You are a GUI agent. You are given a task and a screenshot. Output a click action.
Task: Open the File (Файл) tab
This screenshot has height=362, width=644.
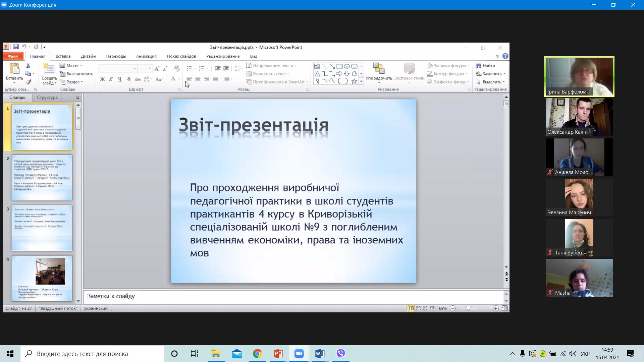click(x=13, y=56)
